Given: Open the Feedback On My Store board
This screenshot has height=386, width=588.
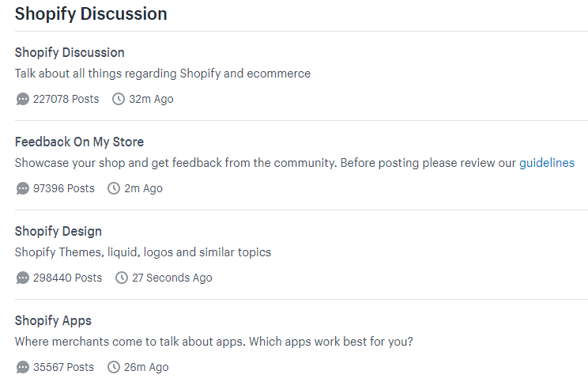Looking at the screenshot, I should tap(79, 142).
